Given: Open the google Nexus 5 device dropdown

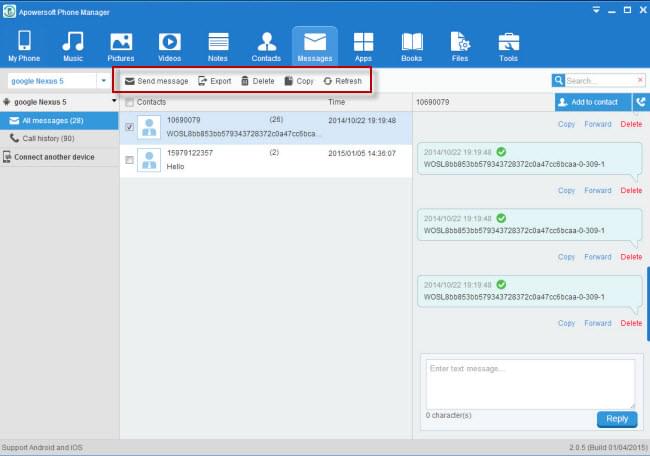Looking at the screenshot, I should 103,80.
